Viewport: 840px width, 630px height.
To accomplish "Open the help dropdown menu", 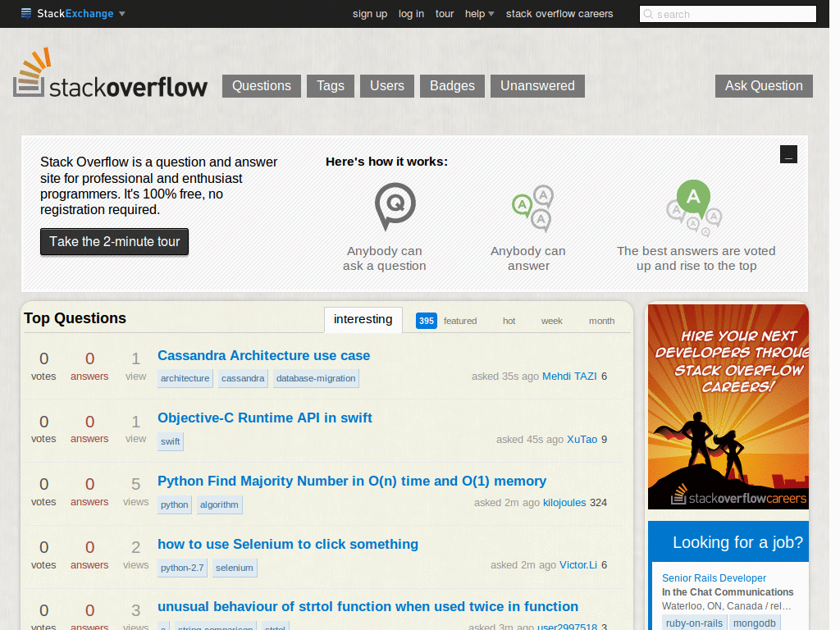I will coord(479,14).
